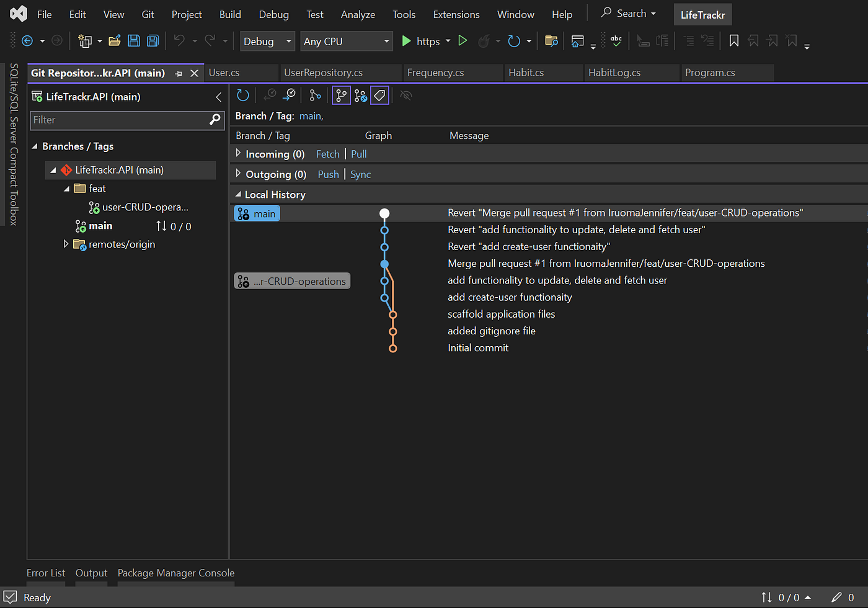868x608 pixels.
Task: Open the Extensions menu
Action: pyautogui.click(x=456, y=14)
